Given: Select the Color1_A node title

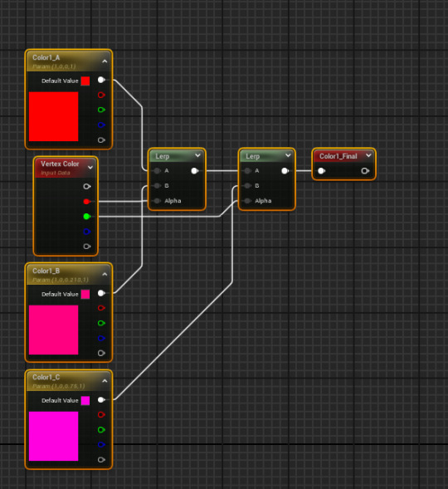Looking at the screenshot, I should 46,57.
